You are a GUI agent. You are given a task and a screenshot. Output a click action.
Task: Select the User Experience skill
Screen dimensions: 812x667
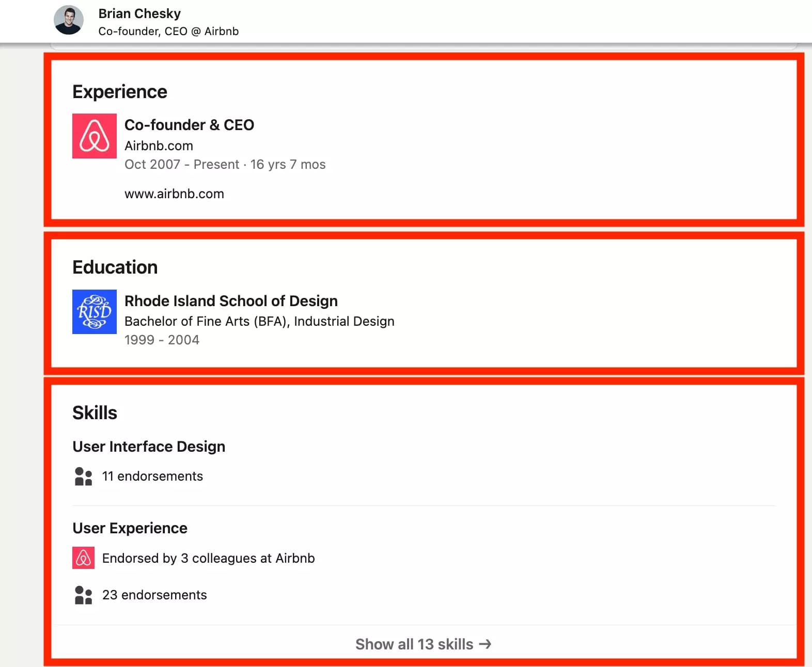(x=130, y=528)
